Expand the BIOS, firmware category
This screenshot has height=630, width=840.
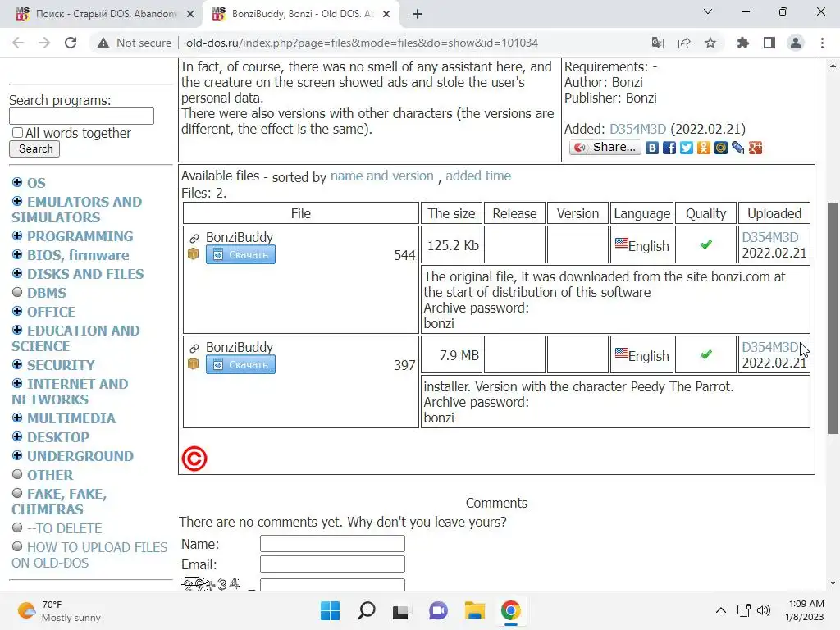[x=17, y=254]
